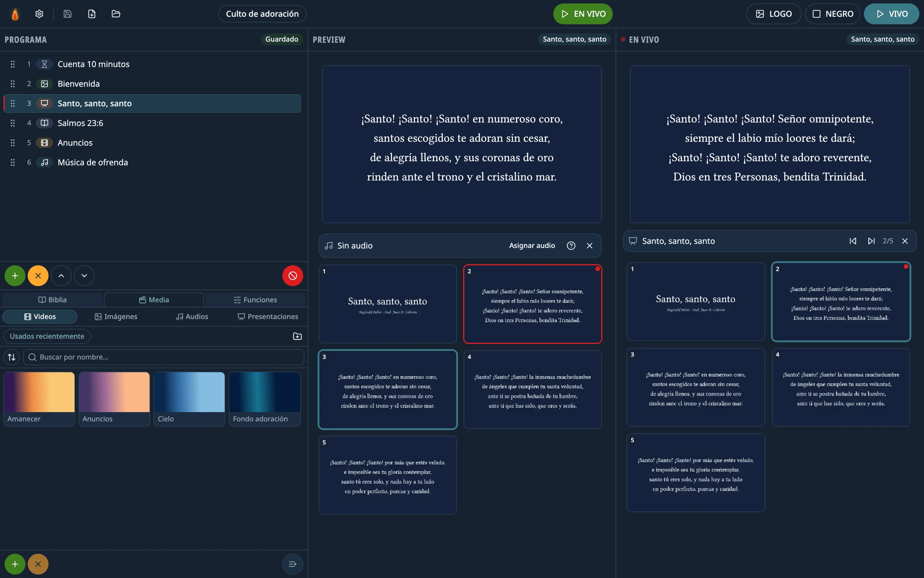Move program item down
The width and height of the screenshot is (924, 578).
84,276
